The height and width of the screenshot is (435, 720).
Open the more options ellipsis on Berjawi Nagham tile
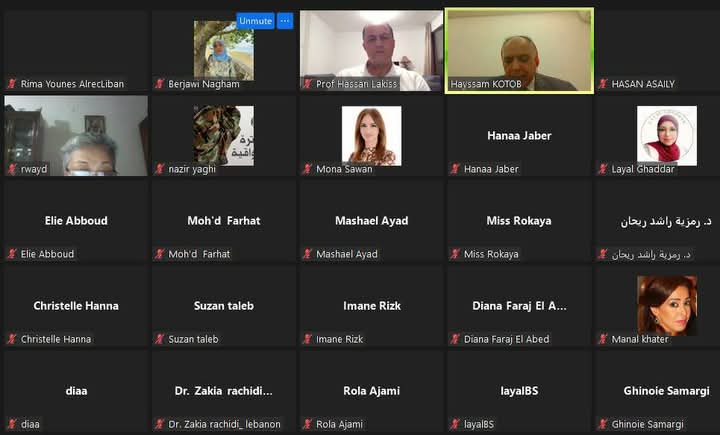[x=285, y=21]
